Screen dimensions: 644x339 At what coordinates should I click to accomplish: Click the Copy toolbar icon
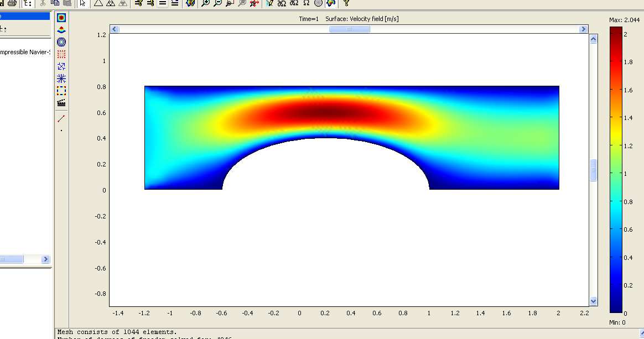pyautogui.click(x=55, y=3)
